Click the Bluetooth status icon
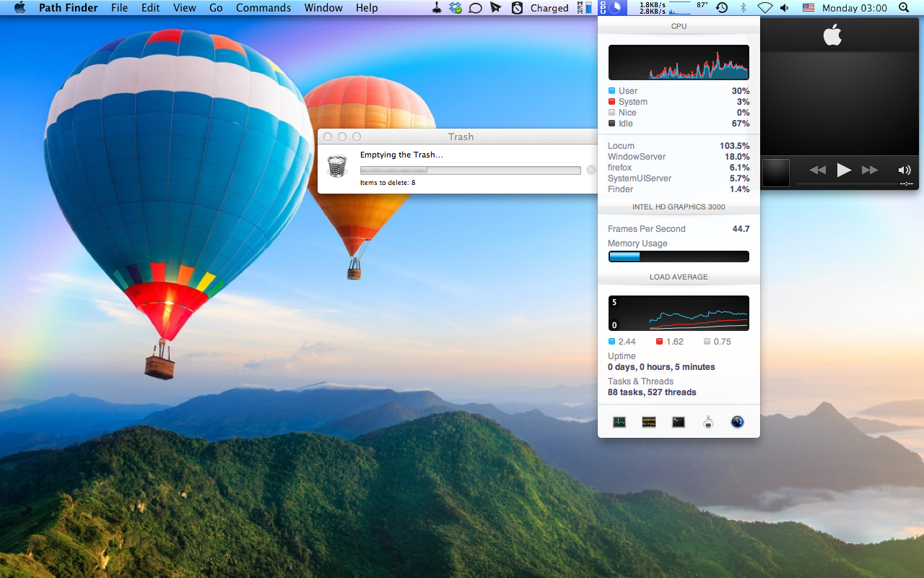Image resolution: width=924 pixels, height=578 pixels. (x=744, y=8)
